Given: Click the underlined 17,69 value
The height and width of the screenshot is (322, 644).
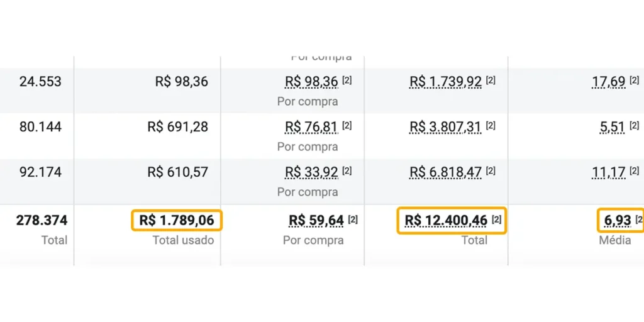Looking at the screenshot, I should tap(608, 82).
